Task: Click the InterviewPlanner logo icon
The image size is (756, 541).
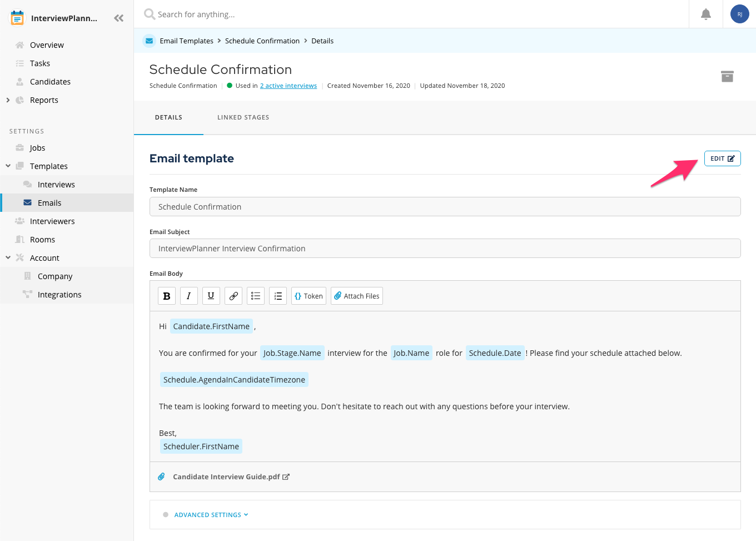Action: pos(17,18)
